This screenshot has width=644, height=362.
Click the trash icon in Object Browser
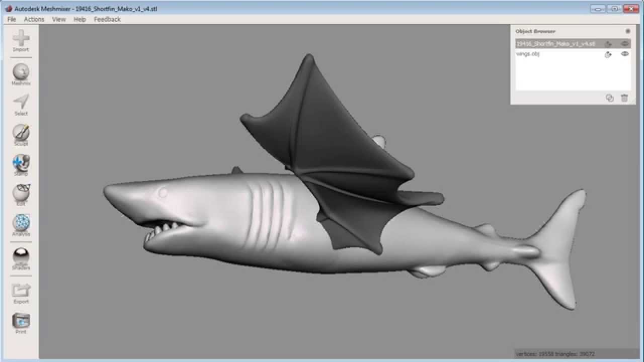coord(624,98)
